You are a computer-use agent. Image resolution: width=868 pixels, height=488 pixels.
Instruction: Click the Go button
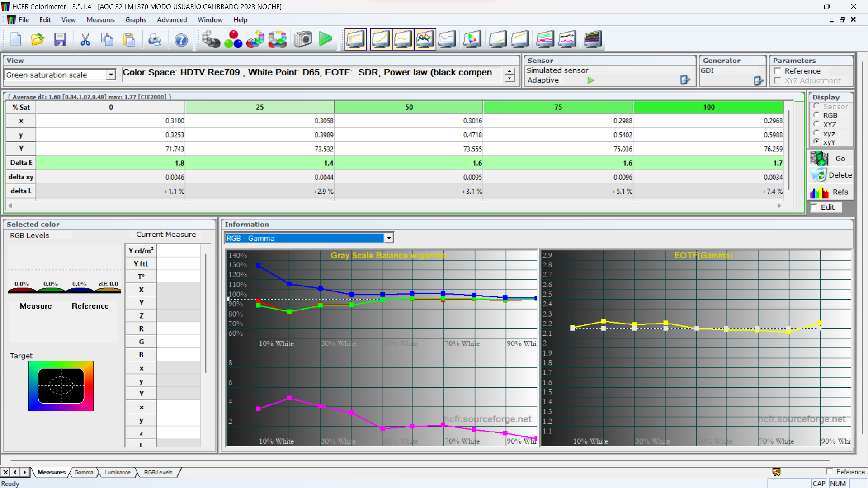tap(831, 159)
